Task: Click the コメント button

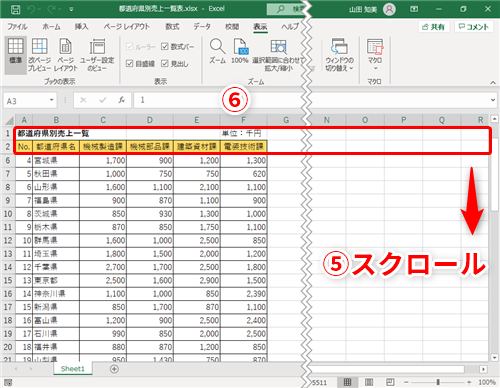Action: coord(474,27)
